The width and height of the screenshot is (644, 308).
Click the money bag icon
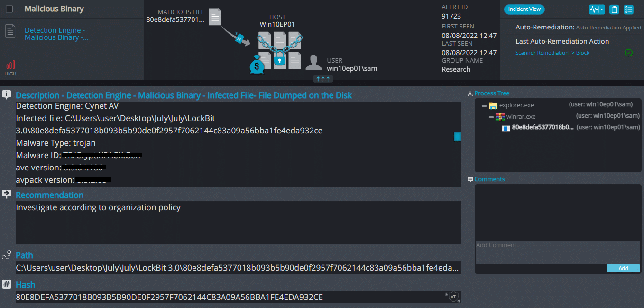[257, 65]
